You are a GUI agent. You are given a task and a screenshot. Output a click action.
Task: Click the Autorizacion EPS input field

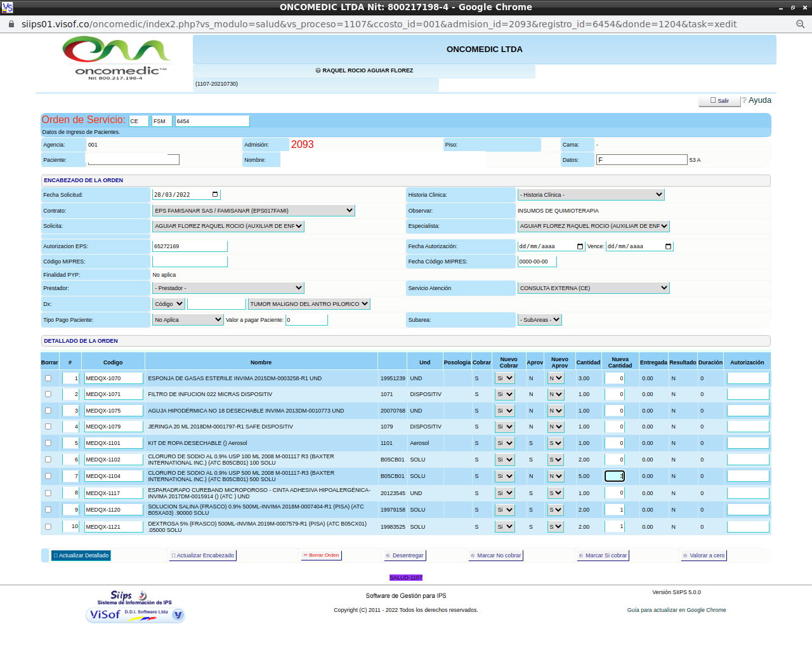click(190, 246)
